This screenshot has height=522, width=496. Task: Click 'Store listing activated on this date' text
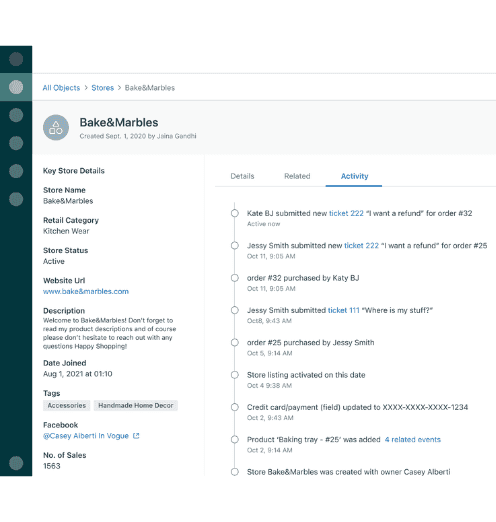click(306, 375)
